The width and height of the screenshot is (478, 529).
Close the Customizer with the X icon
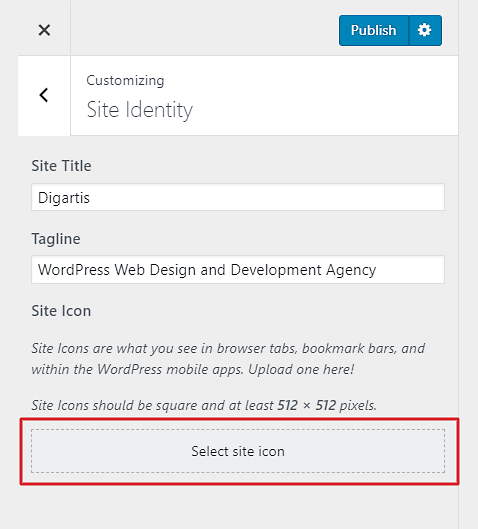[44, 30]
